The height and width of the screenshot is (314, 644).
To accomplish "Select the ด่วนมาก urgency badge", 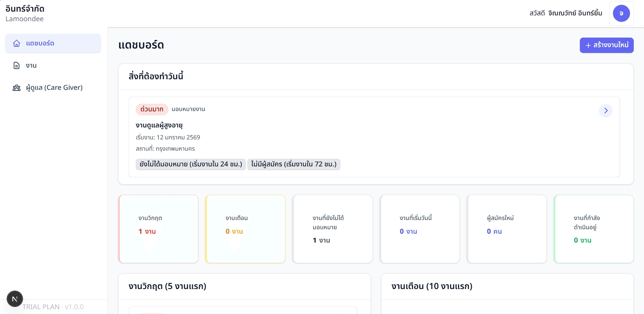I will coord(152,109).
